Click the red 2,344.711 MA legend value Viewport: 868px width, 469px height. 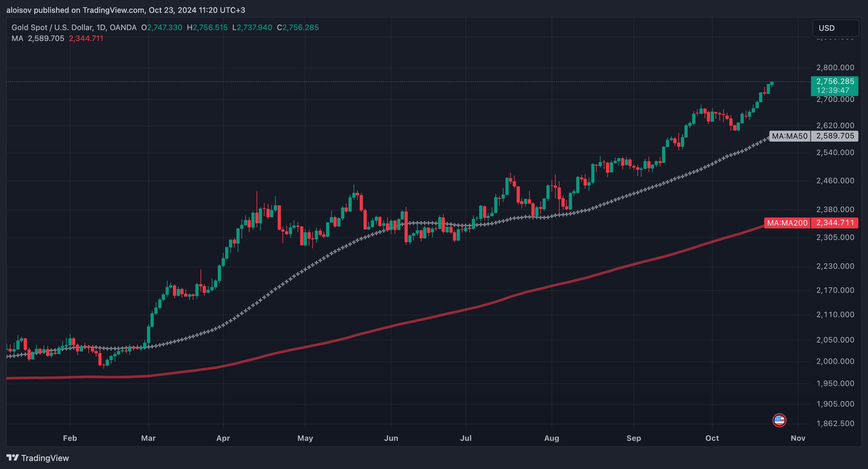pos(86,38)
